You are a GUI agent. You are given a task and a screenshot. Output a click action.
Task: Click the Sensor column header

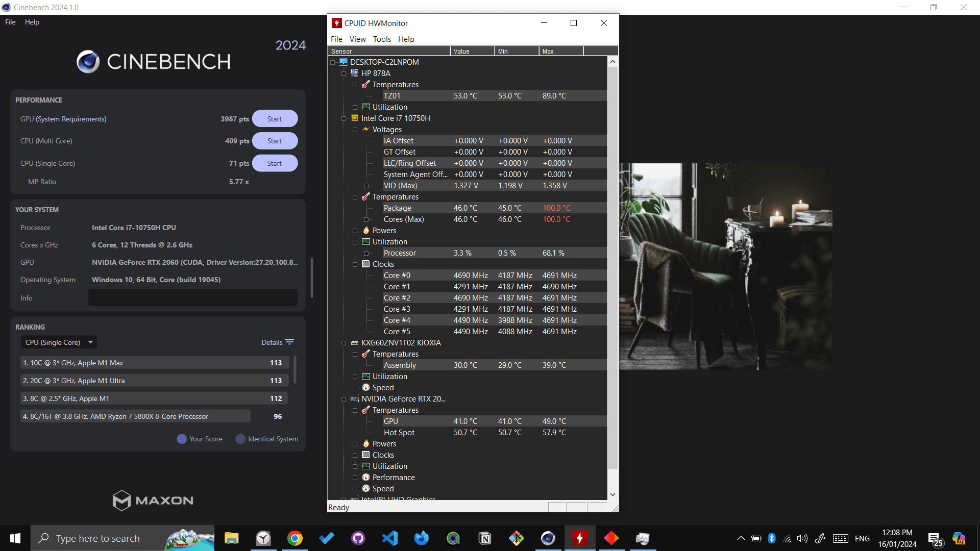[389, 51]
